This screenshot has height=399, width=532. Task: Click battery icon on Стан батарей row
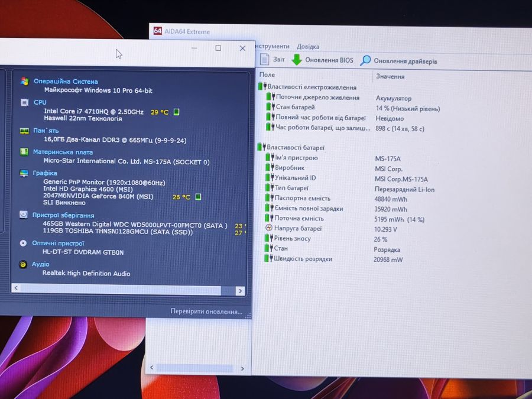pyautogui.click(x=270, y=106)
